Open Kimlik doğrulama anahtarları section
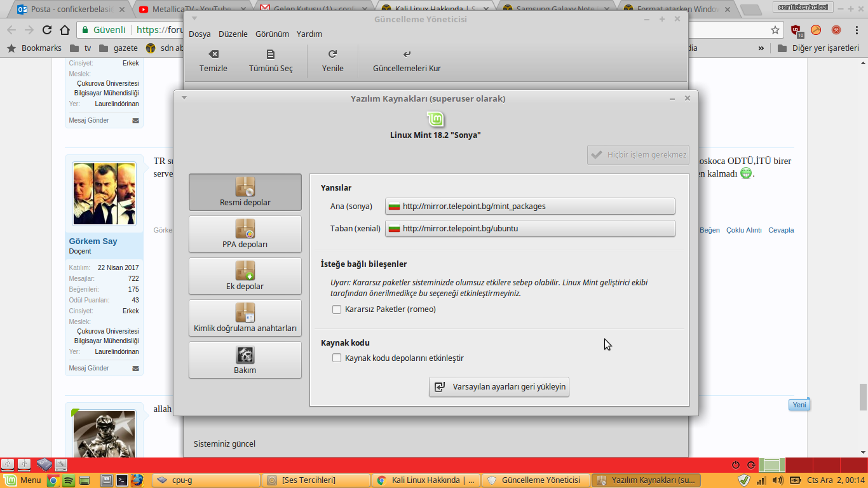The width and height of the screenshot is (868, 488). pos(245,318)
